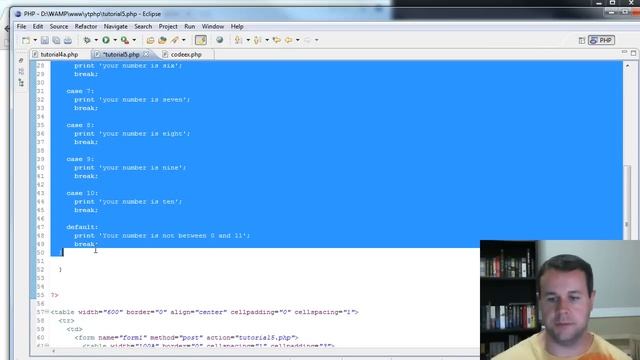Open the Search flashlight dropdown arrow
This screenshot has height=360, width=640.
(x=184, y=40)
